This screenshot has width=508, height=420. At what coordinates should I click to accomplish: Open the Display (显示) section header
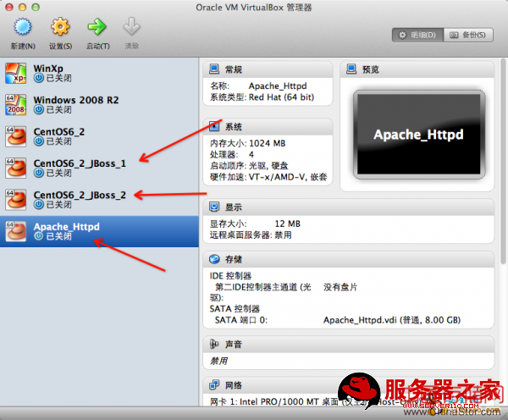233,207
